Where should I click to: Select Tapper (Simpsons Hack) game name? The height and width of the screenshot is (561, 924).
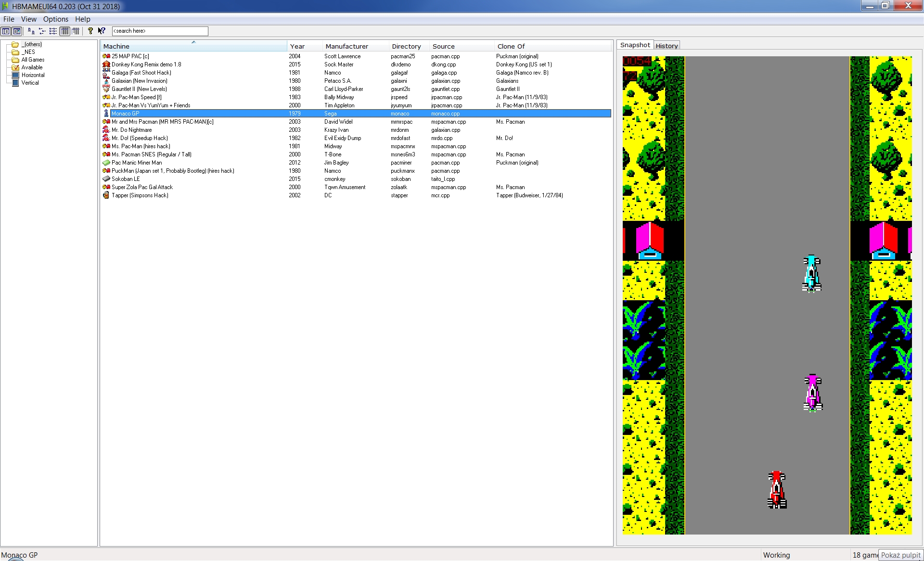pyautogui.click(x=140, y=195)
